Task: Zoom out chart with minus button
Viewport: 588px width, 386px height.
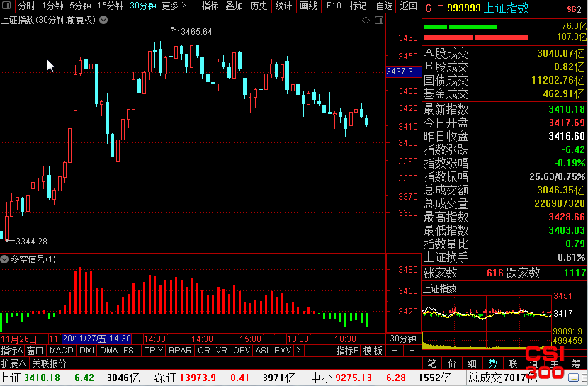Action: click(412, 351)
